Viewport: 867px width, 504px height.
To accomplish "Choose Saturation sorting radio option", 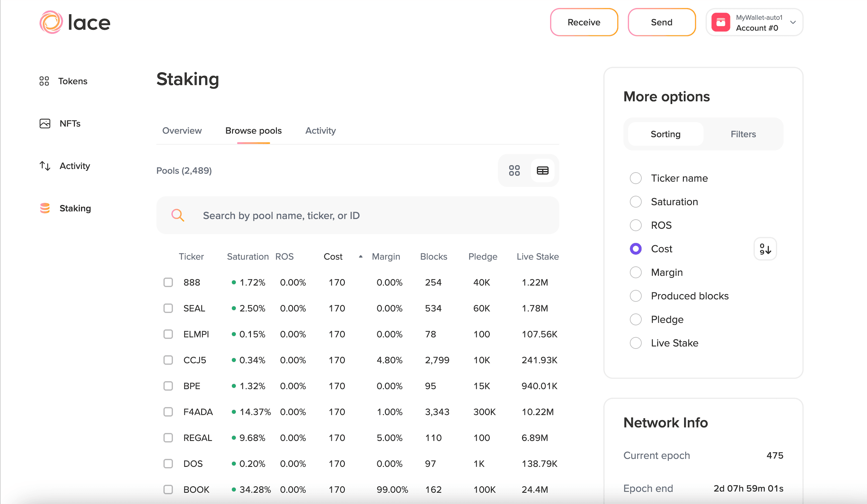I will pyautogui.click(x=635, y=202).
